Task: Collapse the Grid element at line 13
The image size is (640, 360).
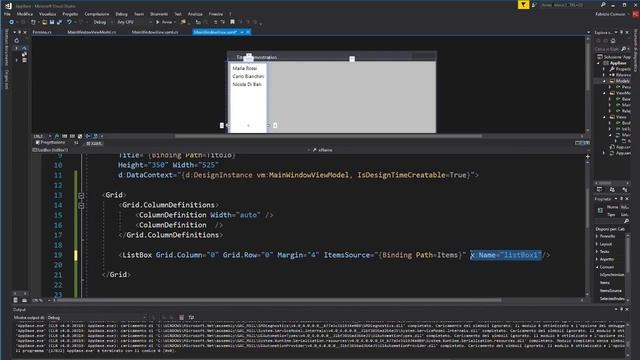Action: (x=81, y=196)
